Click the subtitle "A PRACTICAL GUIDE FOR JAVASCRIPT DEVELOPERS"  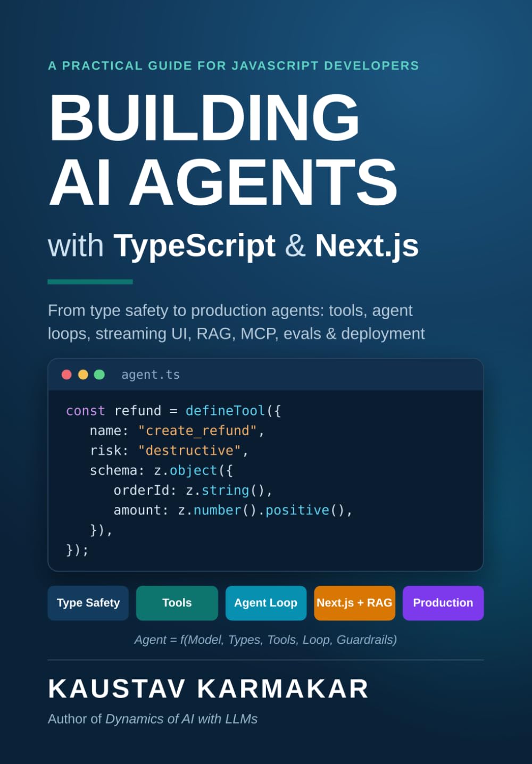point(234,66)
